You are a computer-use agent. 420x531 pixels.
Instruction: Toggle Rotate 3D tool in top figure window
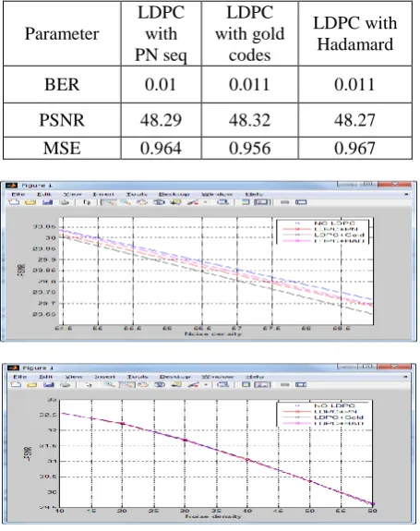[159, 202]
